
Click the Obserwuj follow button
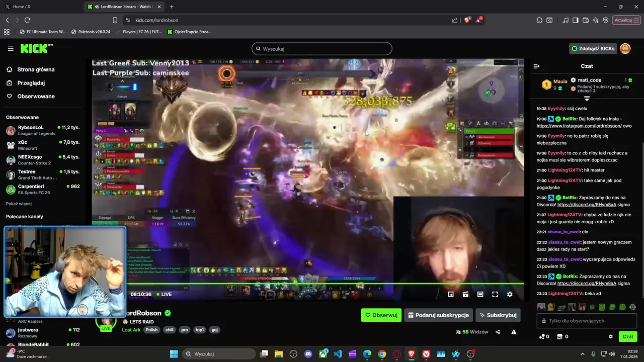click(x=381, y=315)
